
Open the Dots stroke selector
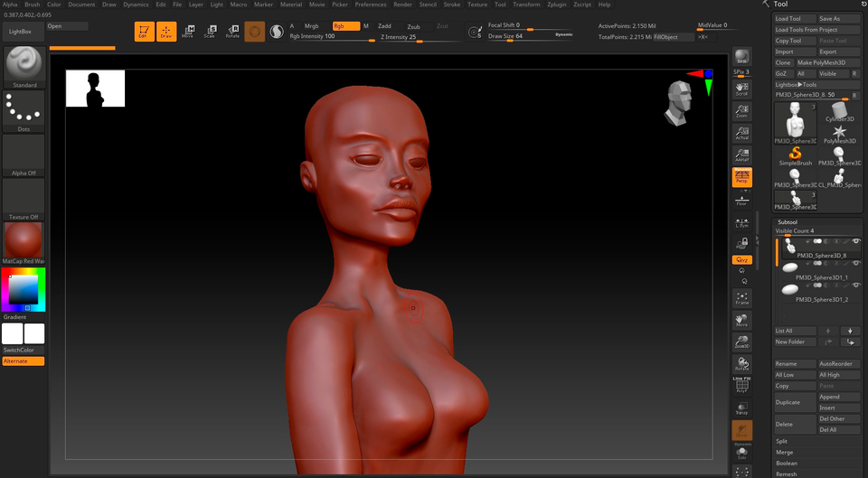(24, 108)
